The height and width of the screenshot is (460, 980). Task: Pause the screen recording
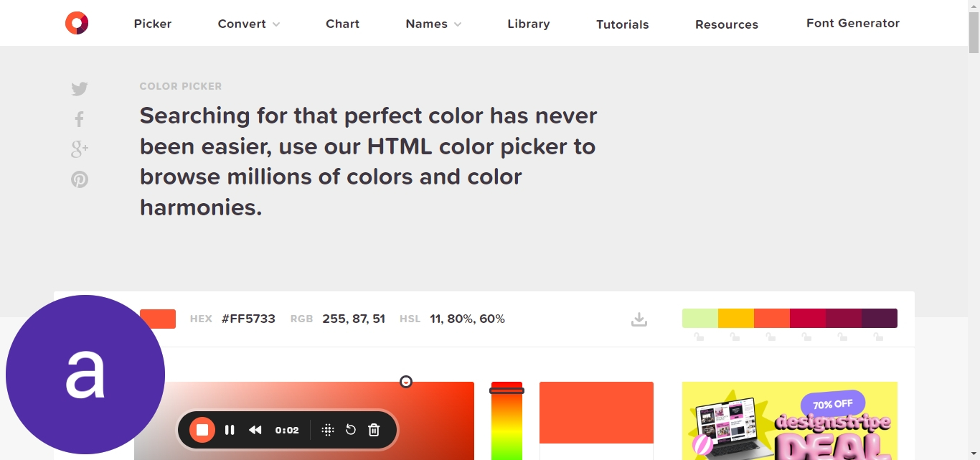230,430
